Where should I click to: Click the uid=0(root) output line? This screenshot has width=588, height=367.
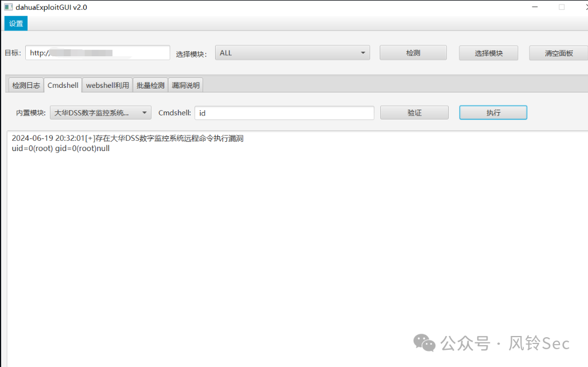tap(61, 148)
